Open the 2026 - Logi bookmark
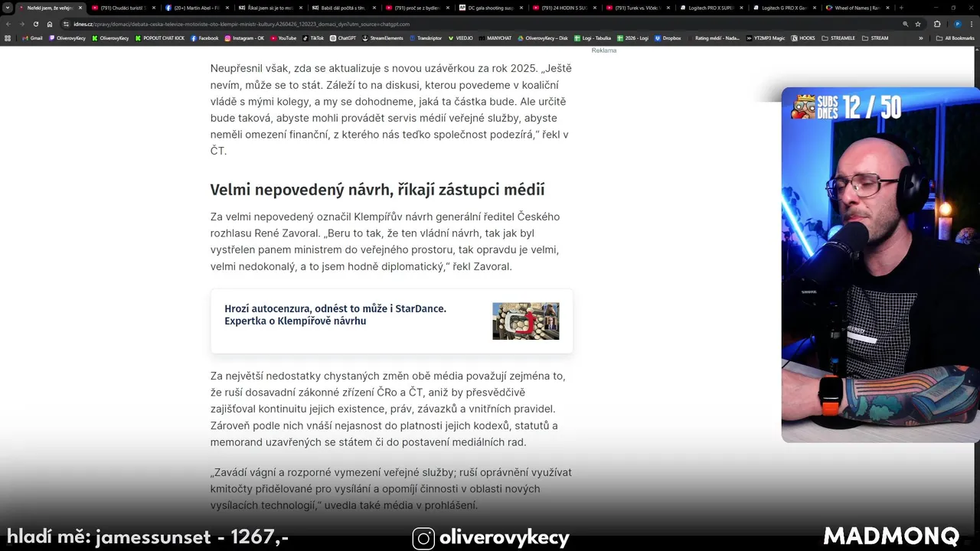 (632, 38)
